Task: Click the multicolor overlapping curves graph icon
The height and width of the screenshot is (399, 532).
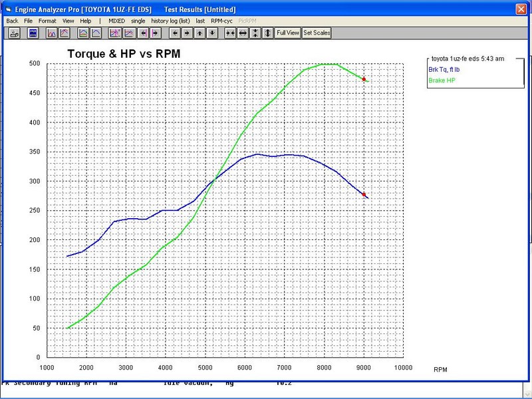Action: coord(83,33)
